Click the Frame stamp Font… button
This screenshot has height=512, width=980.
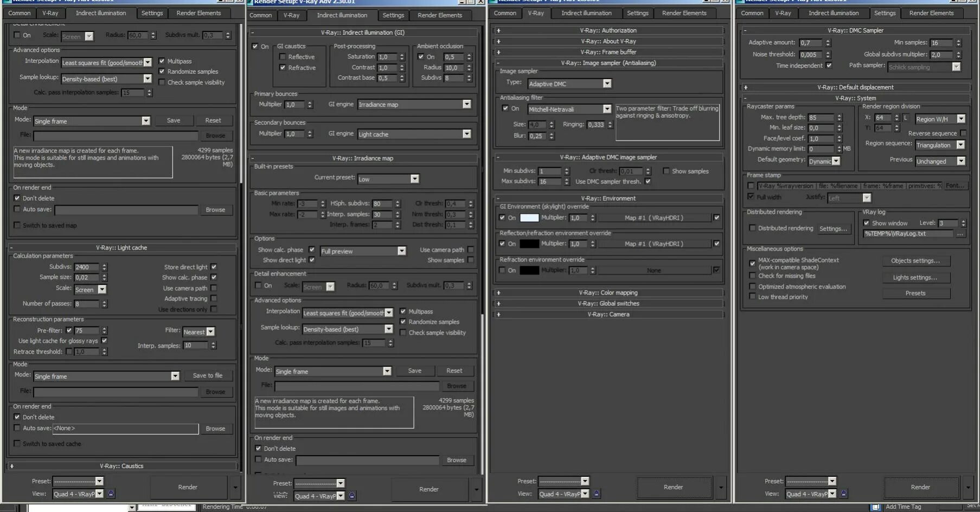pos(955,185)
